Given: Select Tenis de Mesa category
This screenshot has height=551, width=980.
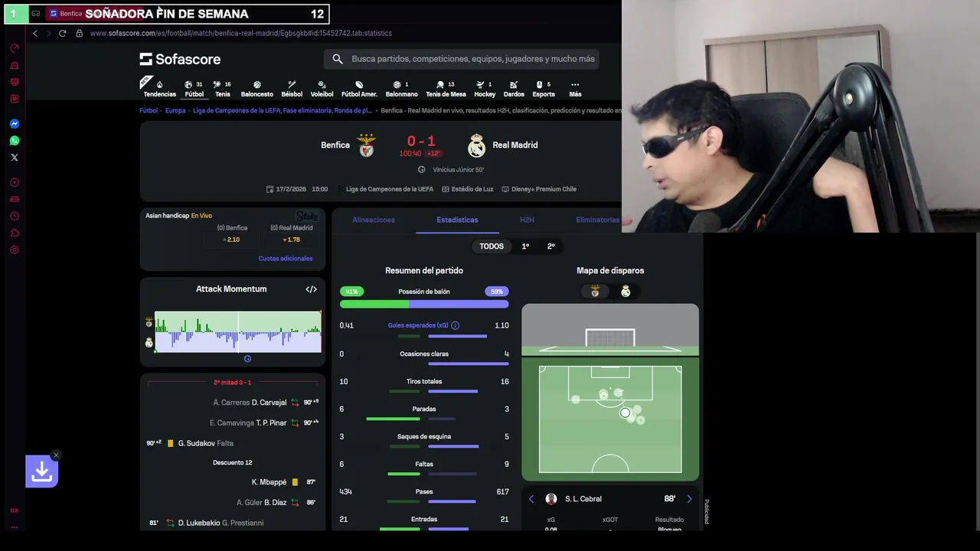Looking at the screenshot, I should [x=446, y=89].
